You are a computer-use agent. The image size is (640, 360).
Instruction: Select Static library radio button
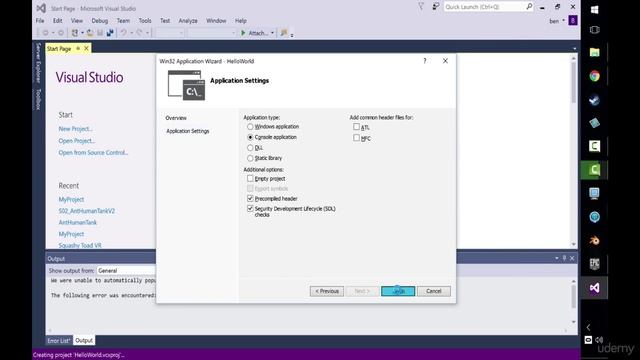[250, 158]
